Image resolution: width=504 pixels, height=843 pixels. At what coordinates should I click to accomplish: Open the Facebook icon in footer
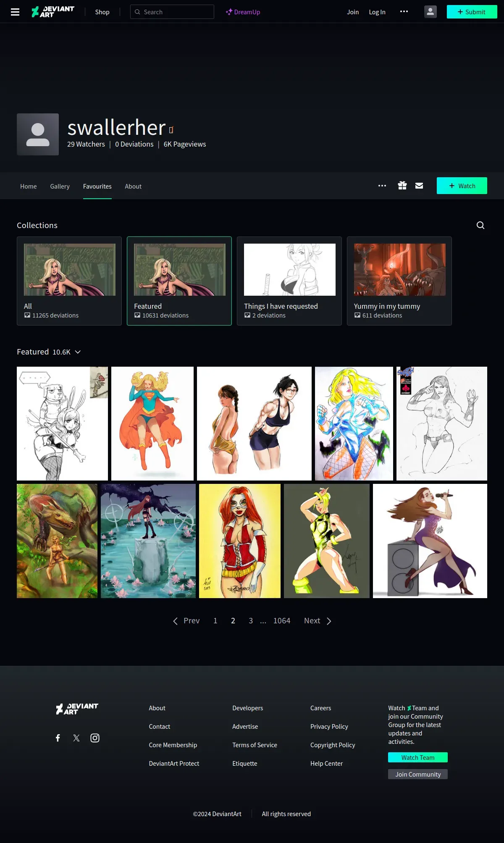(x=58, y=738)
